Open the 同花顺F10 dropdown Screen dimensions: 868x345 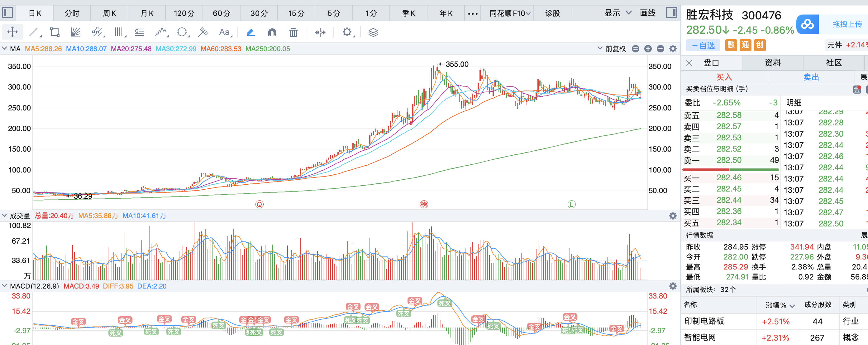point(509,13)
